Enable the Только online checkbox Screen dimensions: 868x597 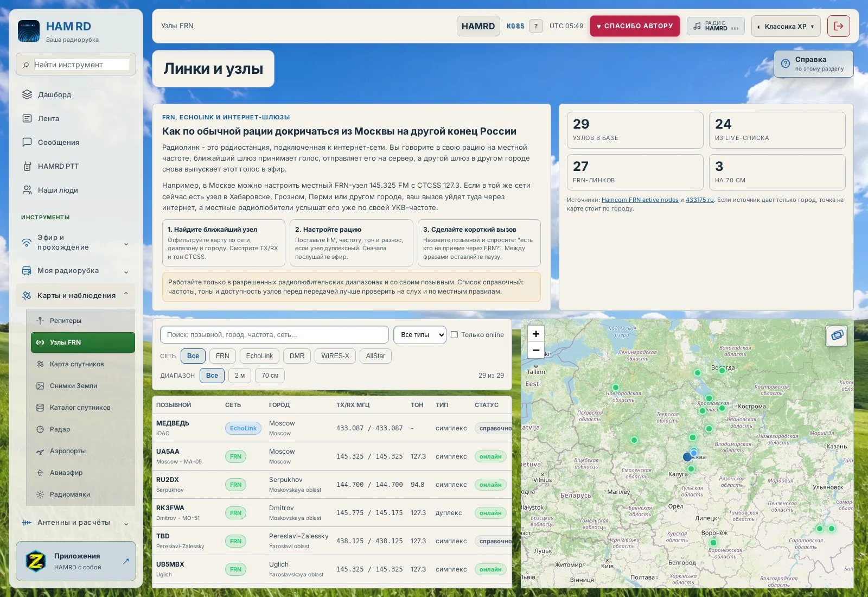click(455, 335)
